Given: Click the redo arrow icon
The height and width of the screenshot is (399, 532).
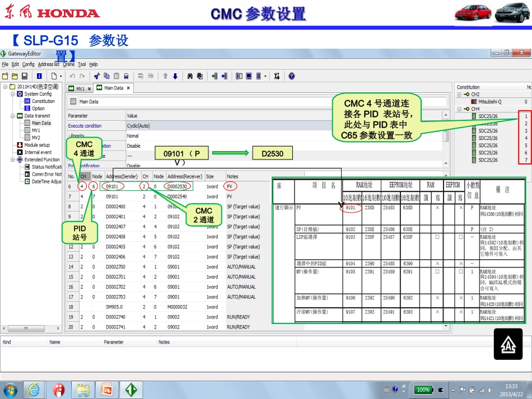Looking at the screenshot, I should tap(82, 76).
